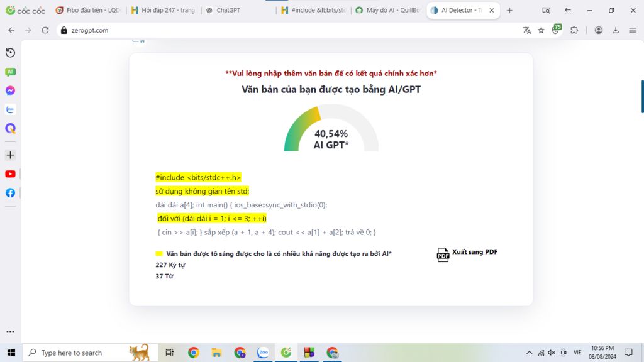This screenshot has height=362, width=644.
Task: Open the user profile icon
Action: point(599,30)
